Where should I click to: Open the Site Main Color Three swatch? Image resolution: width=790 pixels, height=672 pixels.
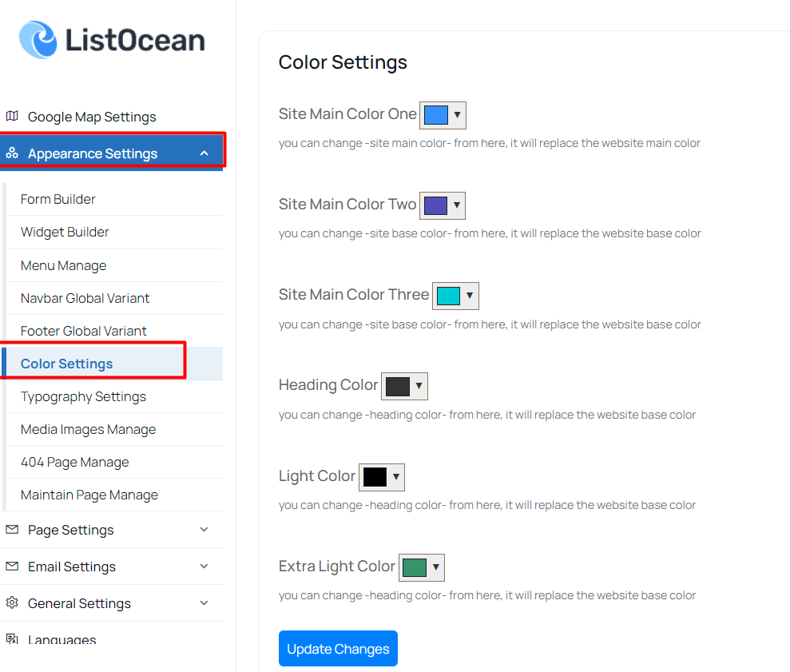click(x=448, y=296)
